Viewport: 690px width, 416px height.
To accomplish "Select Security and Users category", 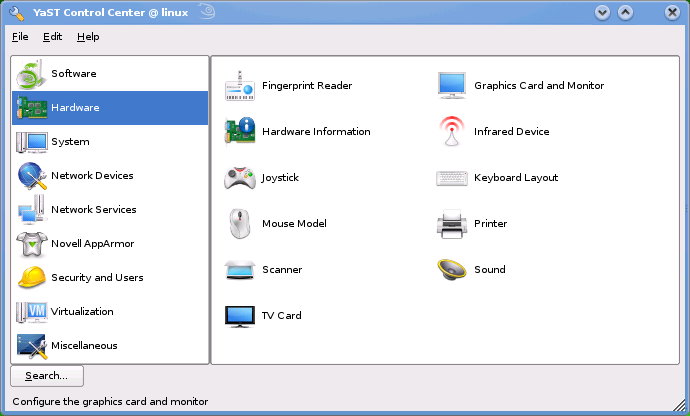I will (x=96, y=278).
